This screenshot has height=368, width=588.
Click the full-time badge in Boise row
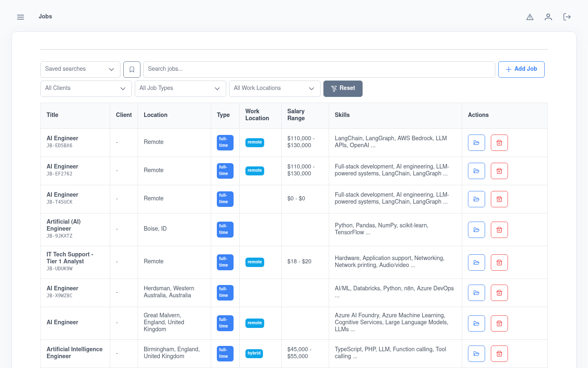pyautogui.click(x=225, y=229)
